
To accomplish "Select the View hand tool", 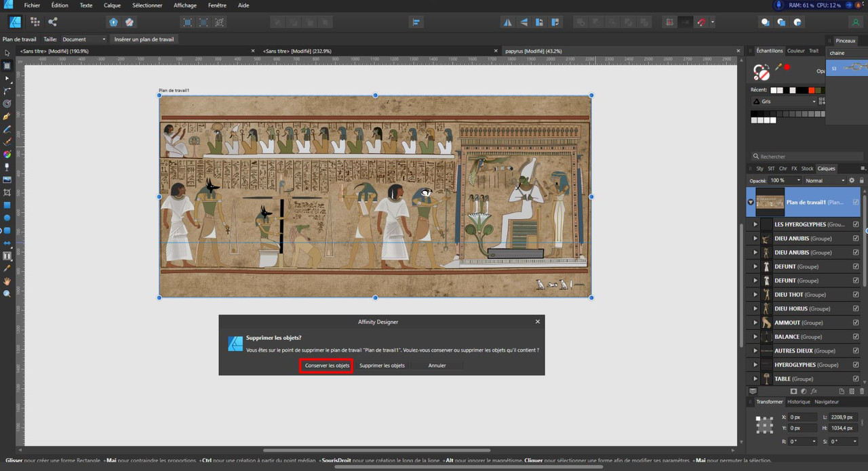I will (7, 281).
